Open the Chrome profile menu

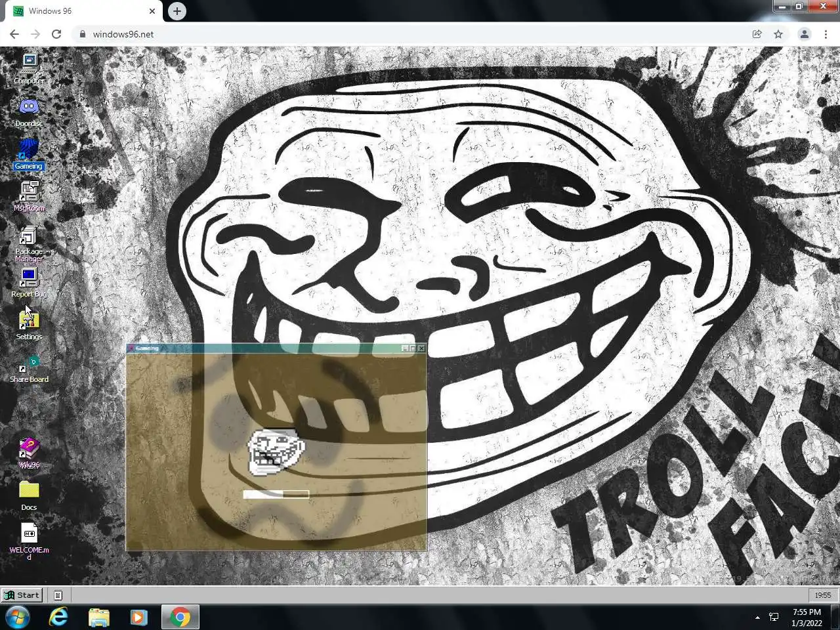point(804,34)
